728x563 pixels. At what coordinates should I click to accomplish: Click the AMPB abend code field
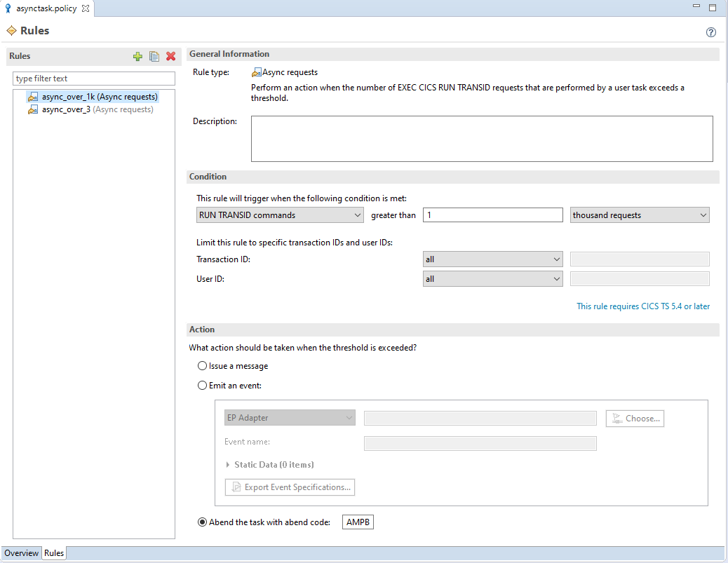pyautogui.click(x=358, y=522)
